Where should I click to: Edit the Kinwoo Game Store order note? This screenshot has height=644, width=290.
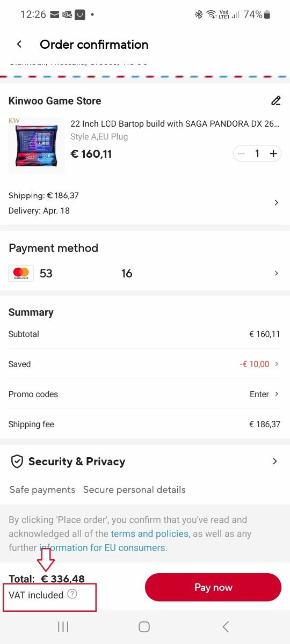[276, 100]
